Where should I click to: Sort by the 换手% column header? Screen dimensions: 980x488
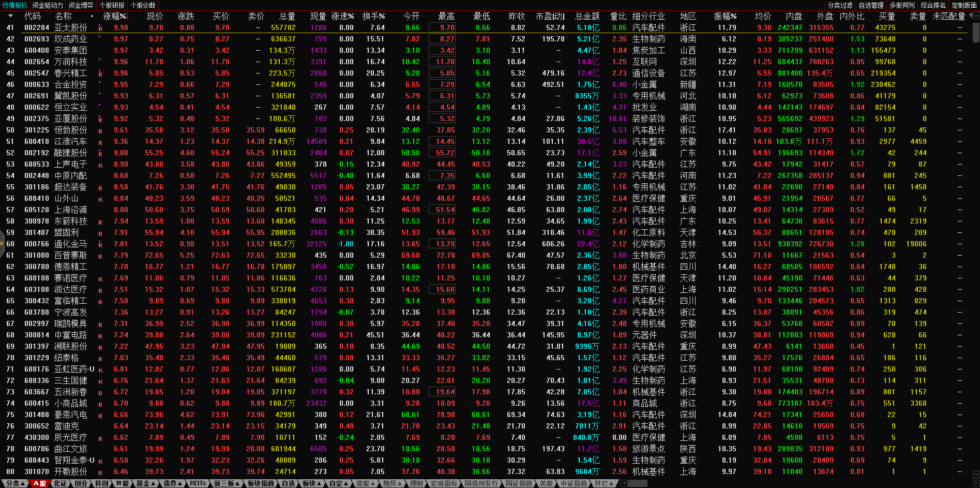coord(373,16)
